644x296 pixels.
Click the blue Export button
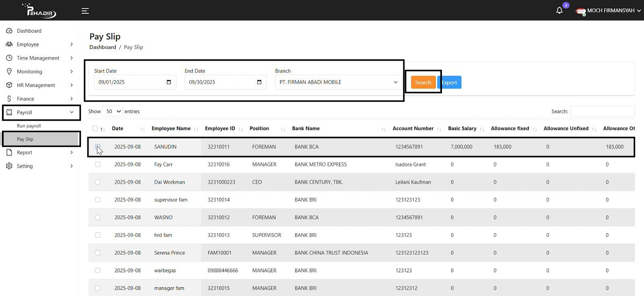pyautogui.click(x=450, y=82)
